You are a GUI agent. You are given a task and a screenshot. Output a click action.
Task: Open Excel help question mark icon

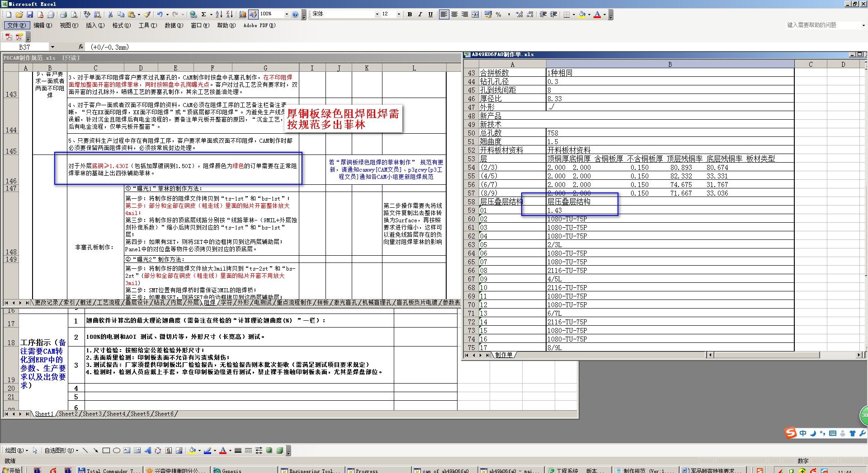tap(295, 14)
